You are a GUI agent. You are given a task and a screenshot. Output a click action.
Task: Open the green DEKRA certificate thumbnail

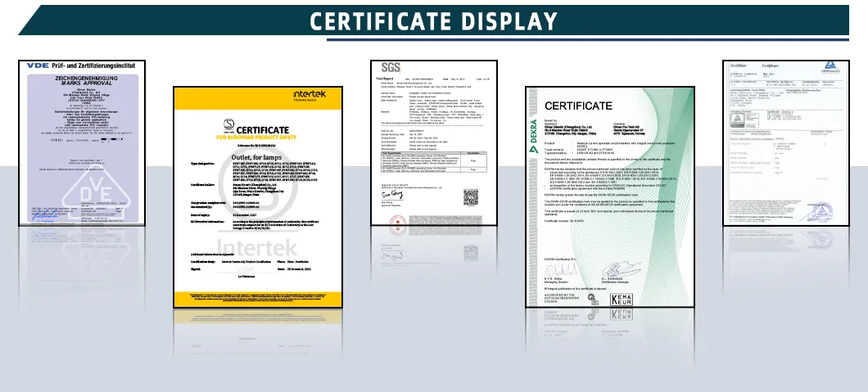610,197
